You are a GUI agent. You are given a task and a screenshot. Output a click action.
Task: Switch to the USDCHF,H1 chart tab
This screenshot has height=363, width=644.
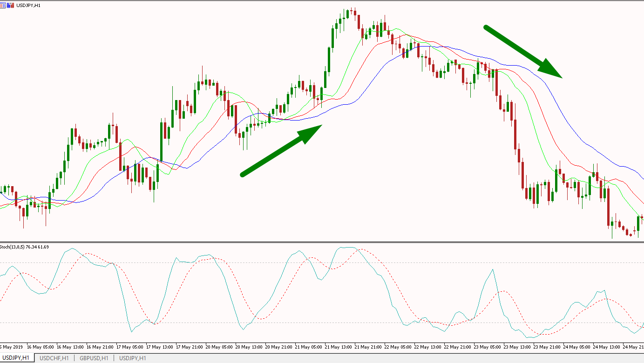[x=54, y=358]
